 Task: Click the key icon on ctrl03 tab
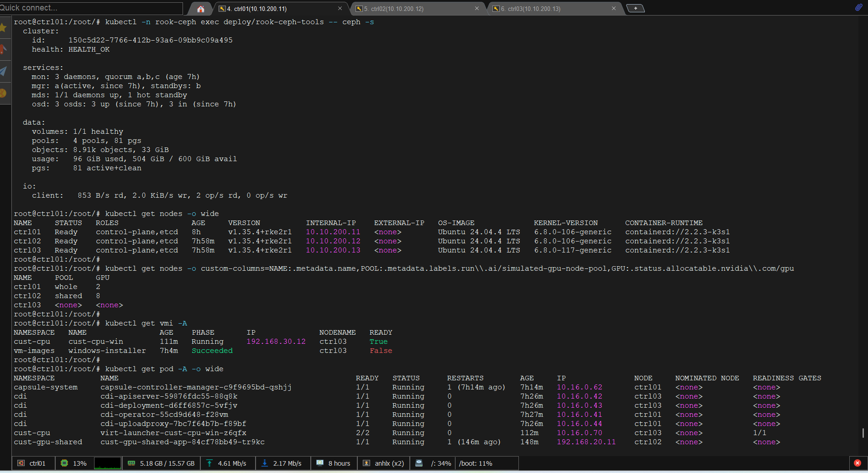tap(496, 9)
